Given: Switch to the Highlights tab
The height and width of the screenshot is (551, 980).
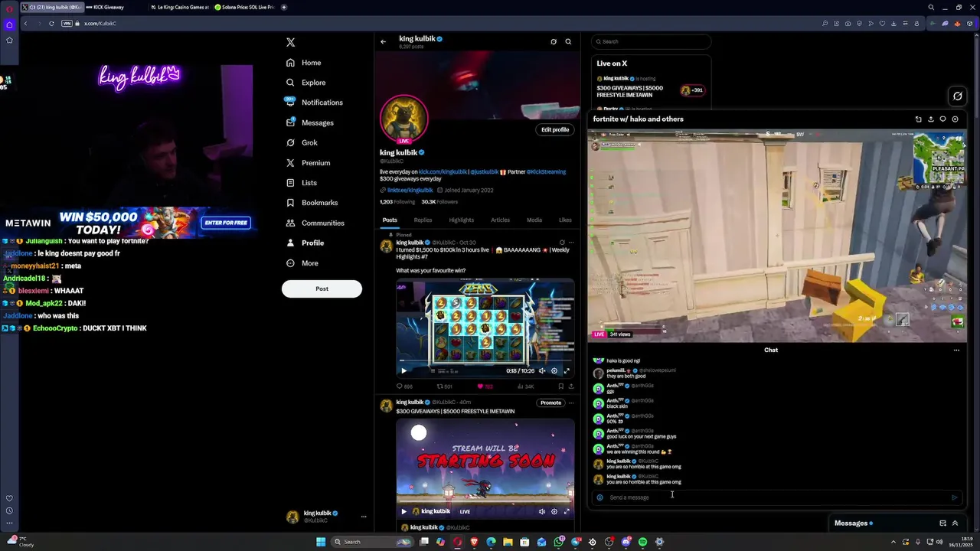Looking at the screenshot, I should (461, 220).
